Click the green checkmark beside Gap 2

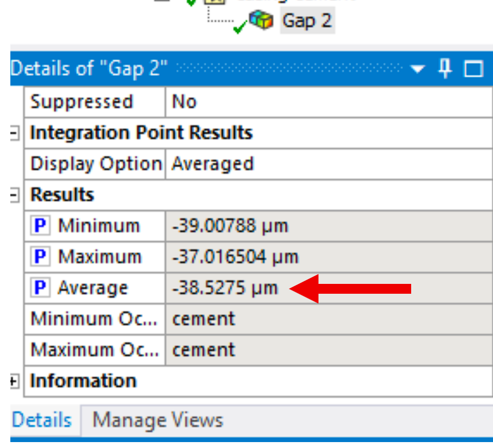(x=239, y=29)
